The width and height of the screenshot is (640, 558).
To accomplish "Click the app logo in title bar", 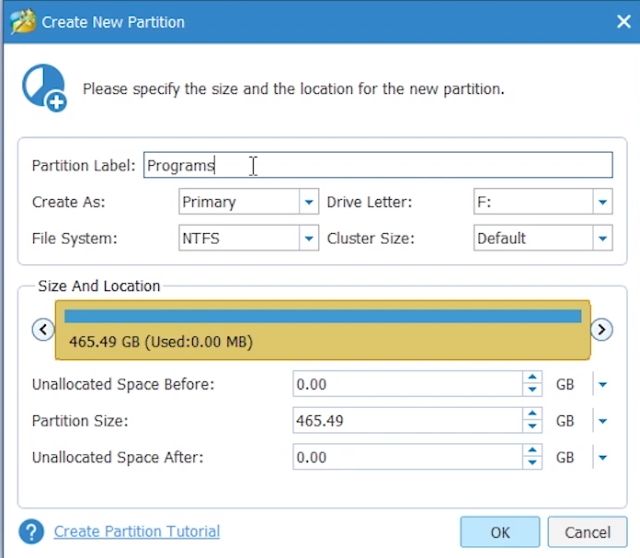I will (23, 22).
